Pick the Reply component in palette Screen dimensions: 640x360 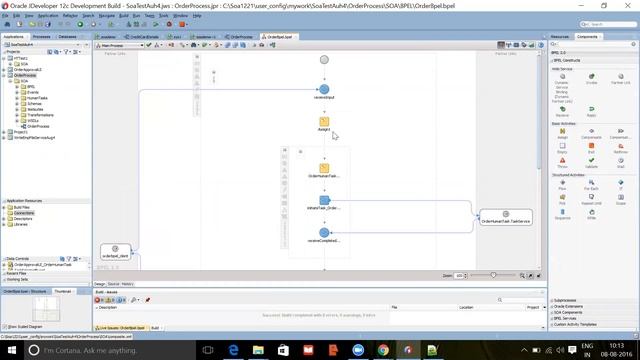coord(591,111)
